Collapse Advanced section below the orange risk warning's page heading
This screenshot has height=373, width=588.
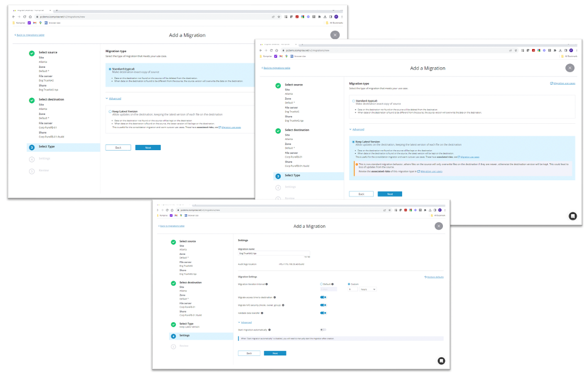[358, 129]
